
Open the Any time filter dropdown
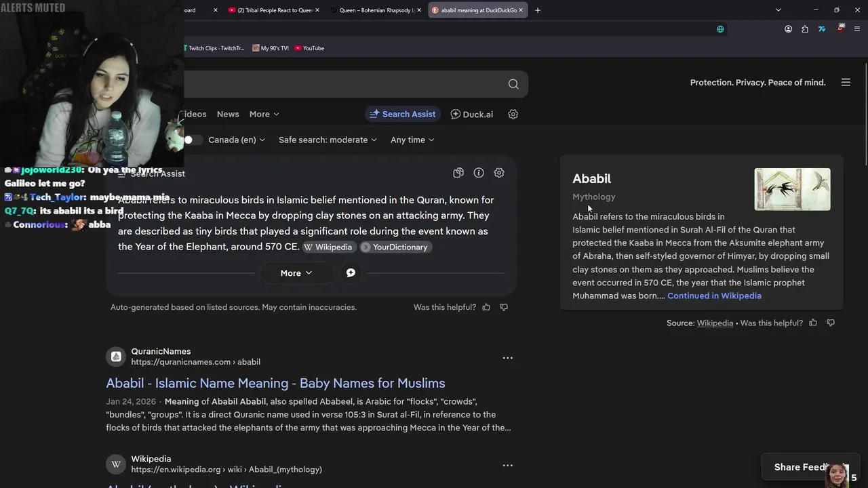(412, 140)
